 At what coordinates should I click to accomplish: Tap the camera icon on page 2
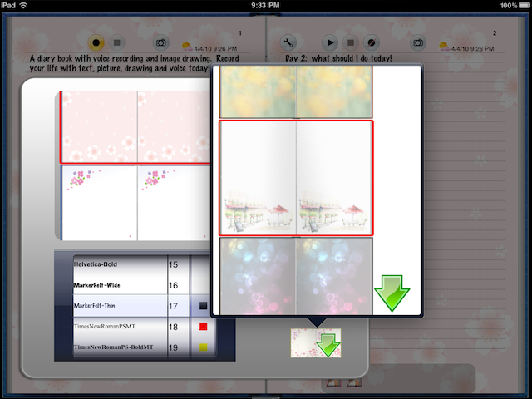click(418, 42)
